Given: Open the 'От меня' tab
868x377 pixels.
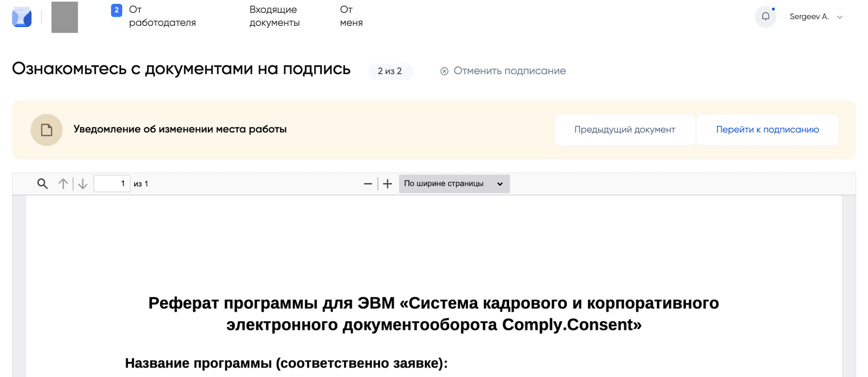Looking at the screenshot, I should click(351, 16).
